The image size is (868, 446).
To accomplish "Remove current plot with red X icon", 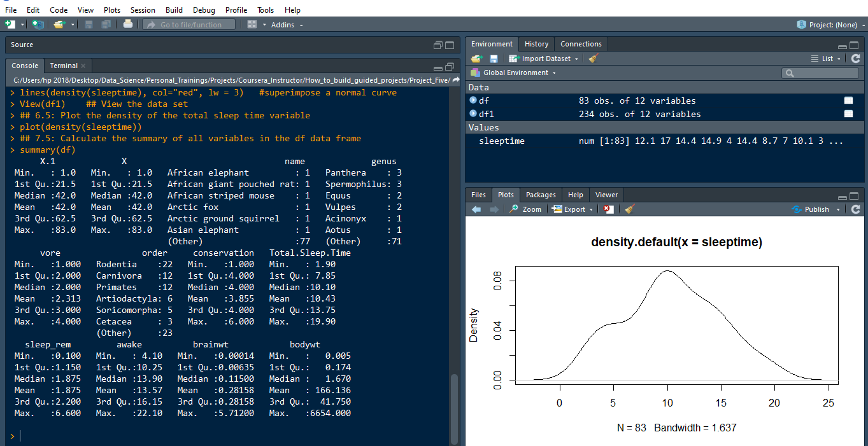I will pyautogui.click(x=609, y=209).
